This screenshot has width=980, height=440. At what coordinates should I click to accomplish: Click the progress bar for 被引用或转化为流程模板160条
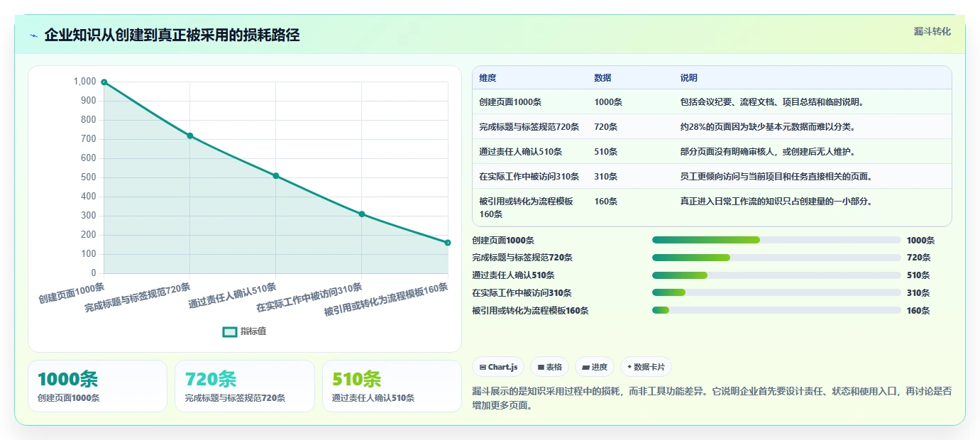pyautogui.click(x=776, y=310)
